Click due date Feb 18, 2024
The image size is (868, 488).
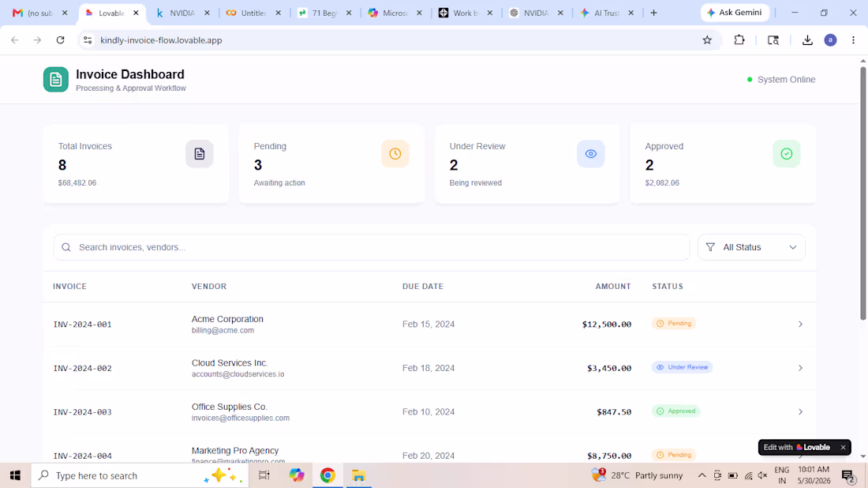click(428, 368)
